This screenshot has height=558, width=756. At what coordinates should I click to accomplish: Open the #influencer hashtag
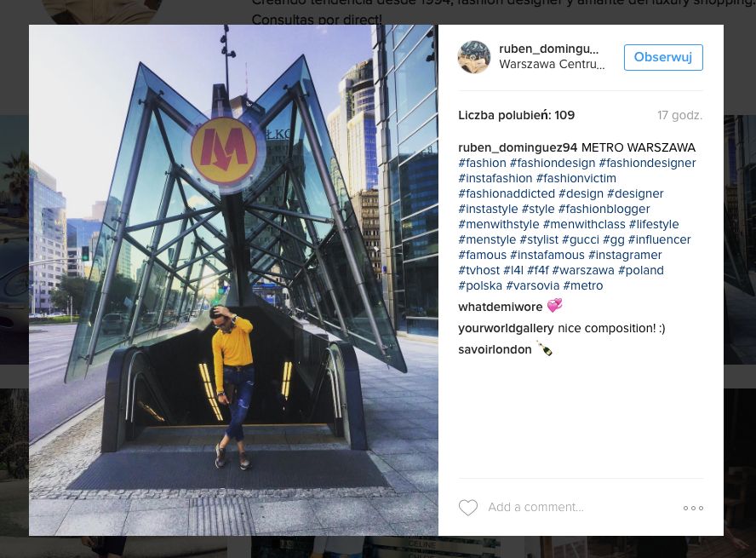click(x=659, y=239)
